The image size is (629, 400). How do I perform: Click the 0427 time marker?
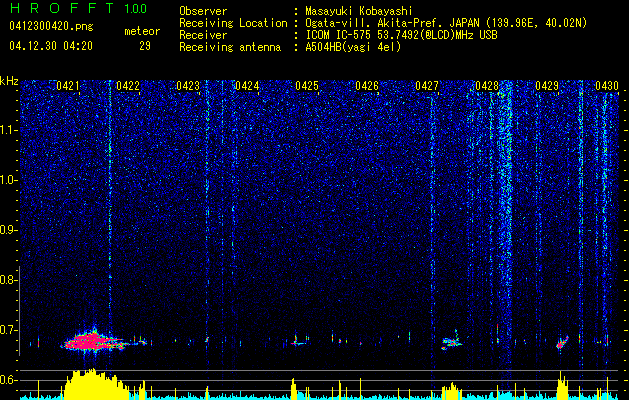(x=427, y=85)
